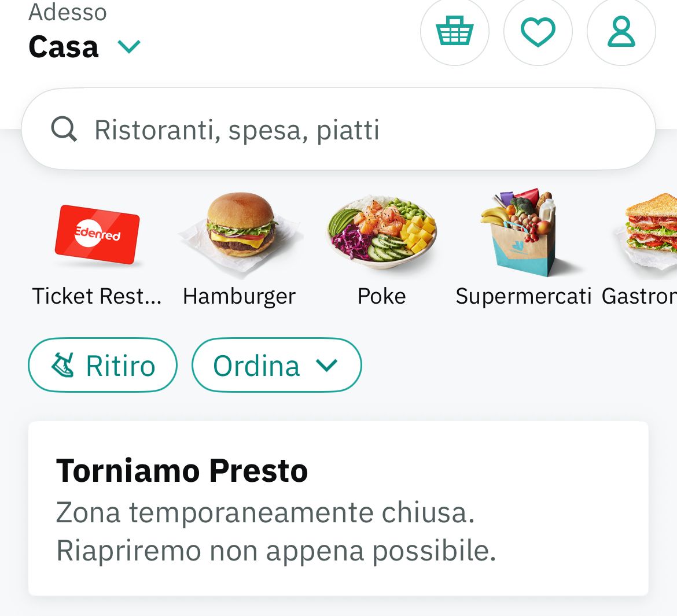Screen dimensions: 677x616
Task: Open the account profile icon
Action: pos(621,32)
